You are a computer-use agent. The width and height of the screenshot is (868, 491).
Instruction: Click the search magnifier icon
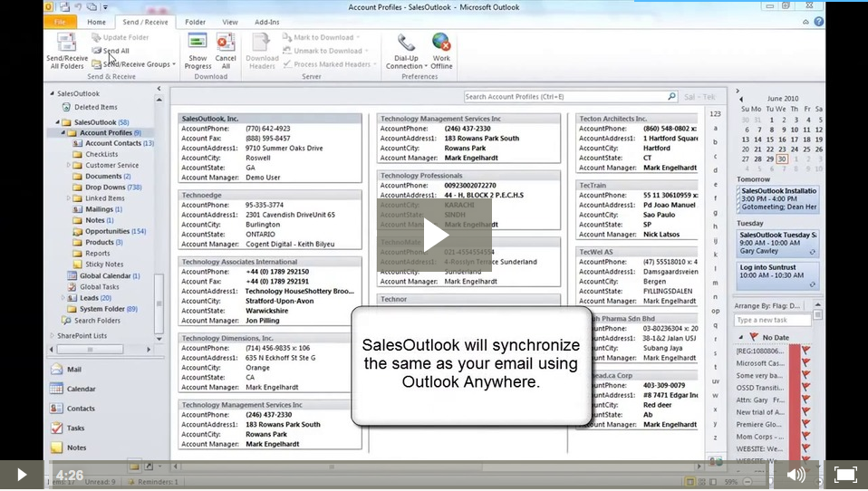[x=671, y=96]
